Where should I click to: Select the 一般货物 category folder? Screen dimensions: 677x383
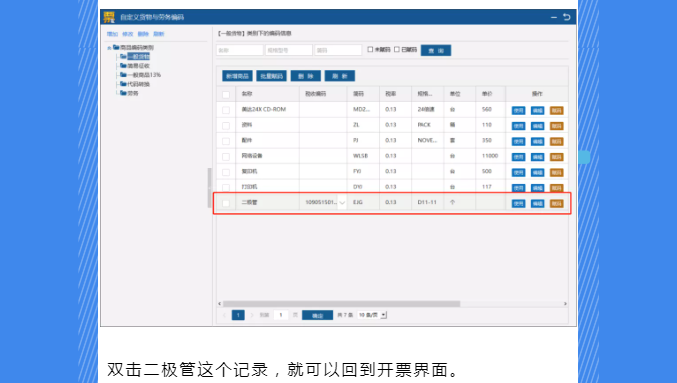click(x=138, y=57)
